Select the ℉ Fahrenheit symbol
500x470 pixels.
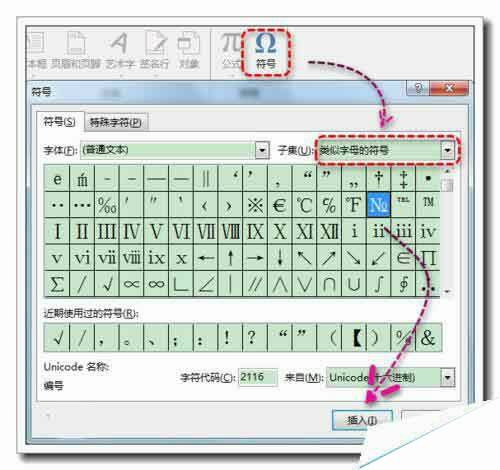pyautogui.click(x=354, y=205)
